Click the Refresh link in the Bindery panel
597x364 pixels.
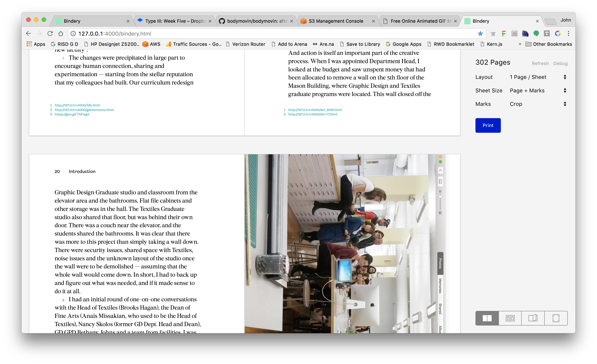(540, 63)
